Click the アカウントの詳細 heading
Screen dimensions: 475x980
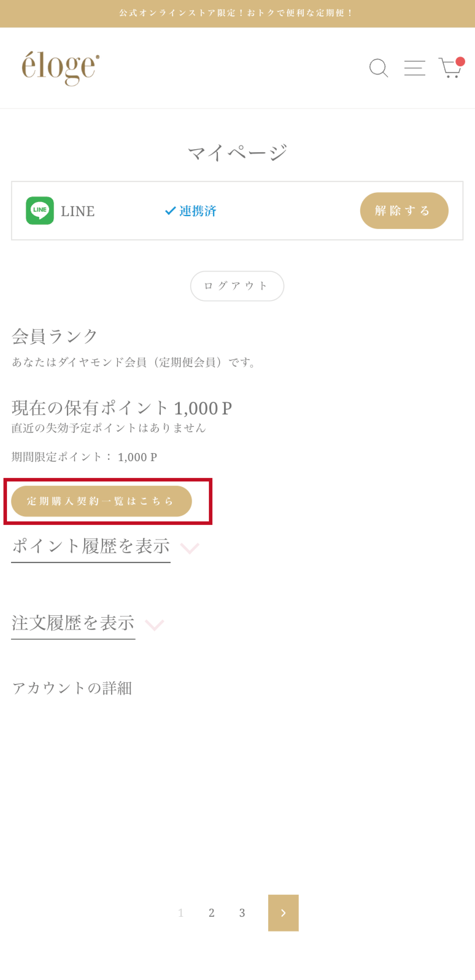click(x=72, y=688)
